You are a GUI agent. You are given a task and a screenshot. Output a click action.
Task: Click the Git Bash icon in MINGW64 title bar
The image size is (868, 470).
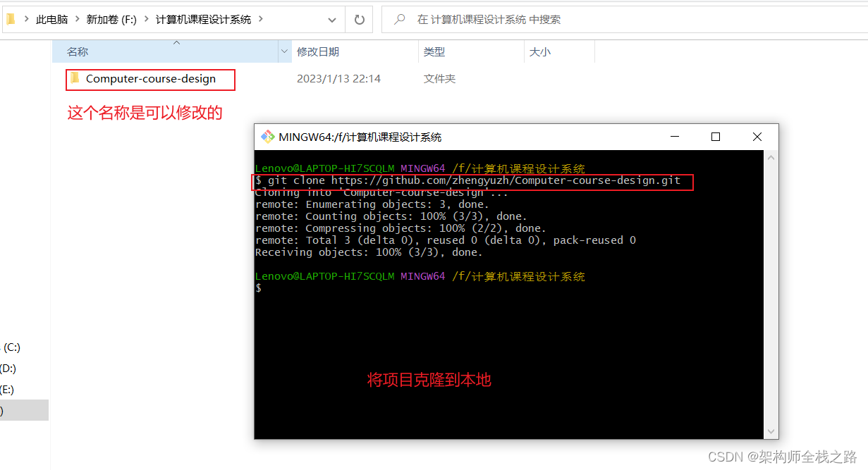coord(267,137)
